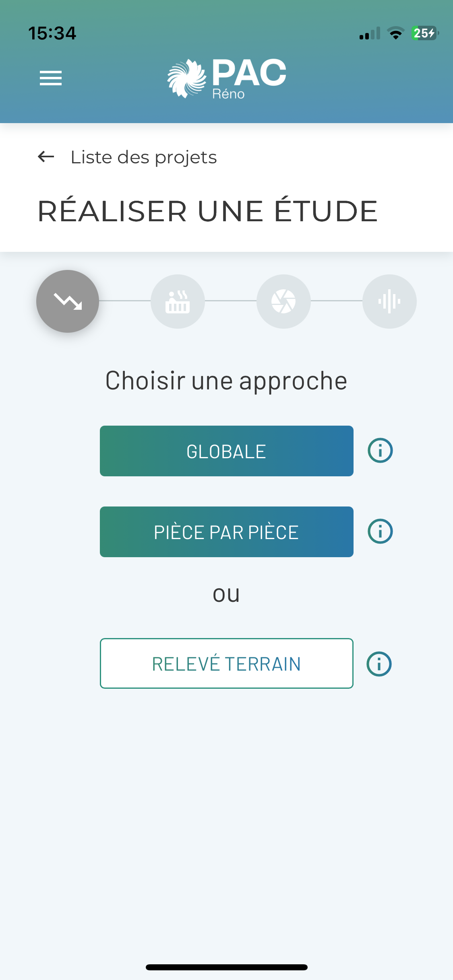453x980 pixels.
Task: Show info about RELEVÉ TERRAIN
Action: pyautogui.click(x=379, y=664)
